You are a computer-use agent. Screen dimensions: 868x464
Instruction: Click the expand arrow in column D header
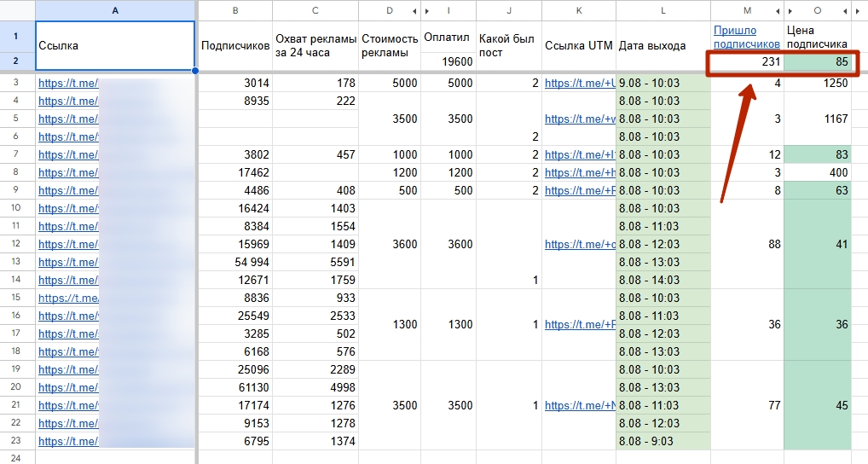point(414,11)
